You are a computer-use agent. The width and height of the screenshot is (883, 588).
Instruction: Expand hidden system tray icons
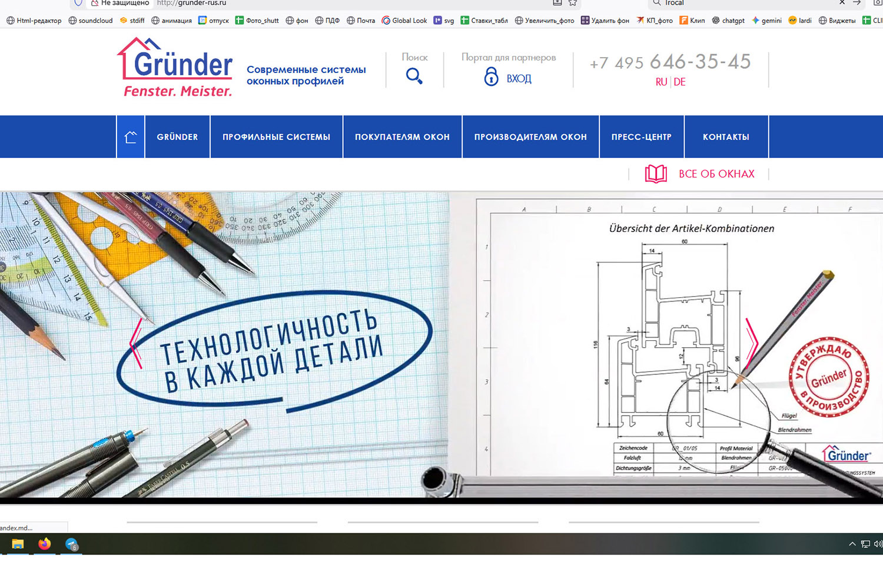[x=852, y=544]
